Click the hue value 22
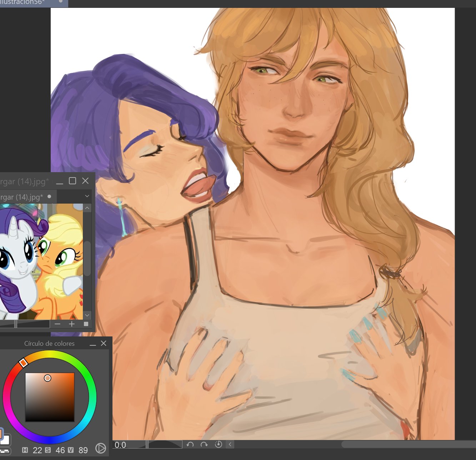Image resolution: width=476 pixels, height=460 pixels. tap(37, 450)
